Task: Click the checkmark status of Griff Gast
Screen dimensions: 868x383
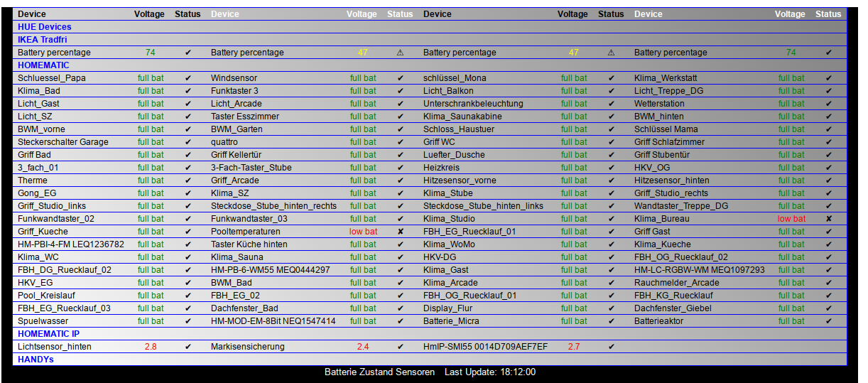Action: click(x=828, y=232)
